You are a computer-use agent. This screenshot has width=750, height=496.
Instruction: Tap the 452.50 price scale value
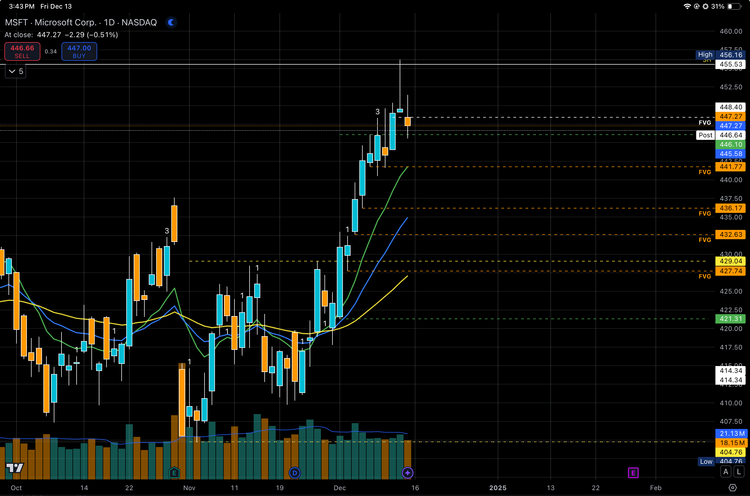[x=730, y=87]
